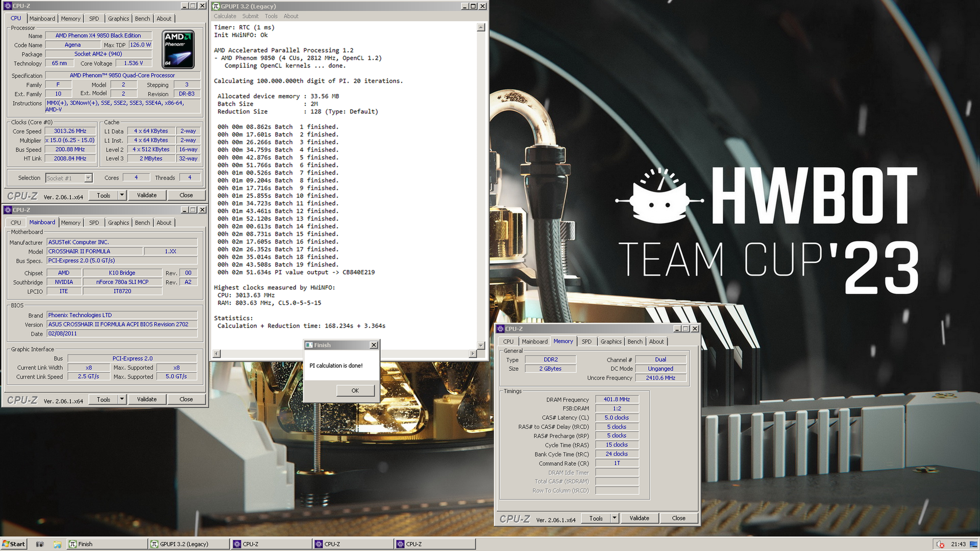Click the CROSSHAIR II FORMULA model field
The image size is (980, 551).
click(x=94, y=252)
